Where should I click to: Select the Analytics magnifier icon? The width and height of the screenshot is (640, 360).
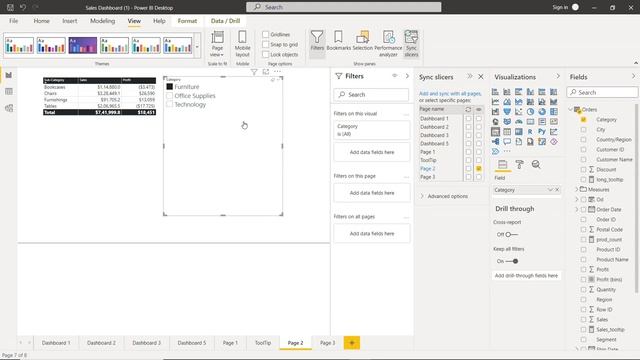(536, 164)
